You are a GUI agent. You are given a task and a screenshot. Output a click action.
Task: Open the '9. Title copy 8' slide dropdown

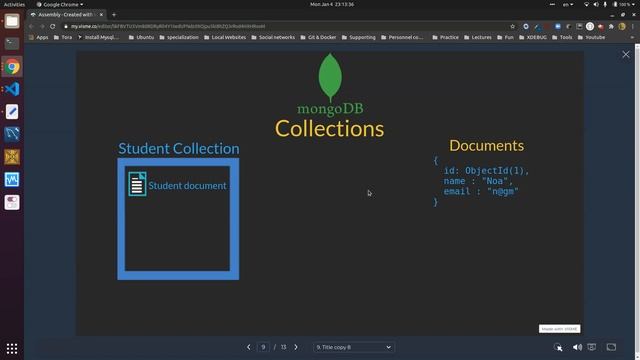353,347
